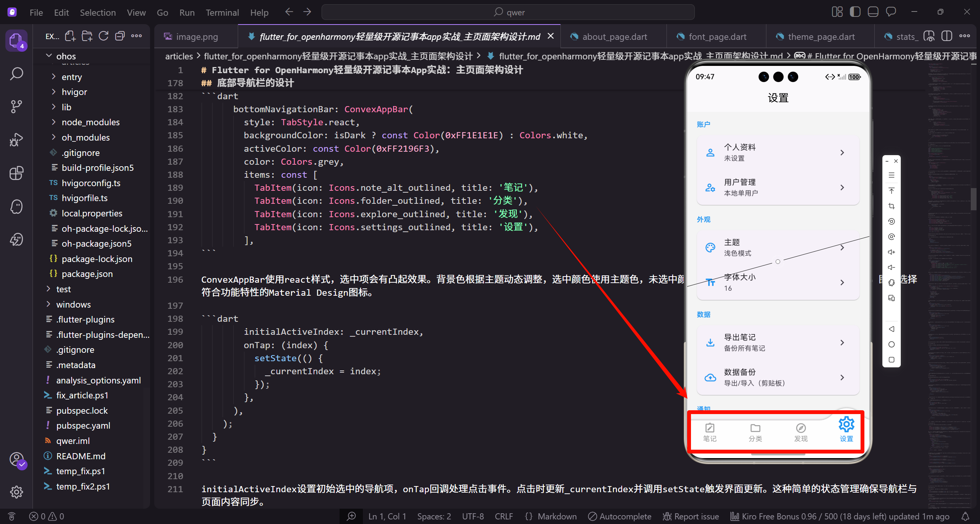Open markdown preview to the side
This screenshot has height=524, width=980.
929,36
